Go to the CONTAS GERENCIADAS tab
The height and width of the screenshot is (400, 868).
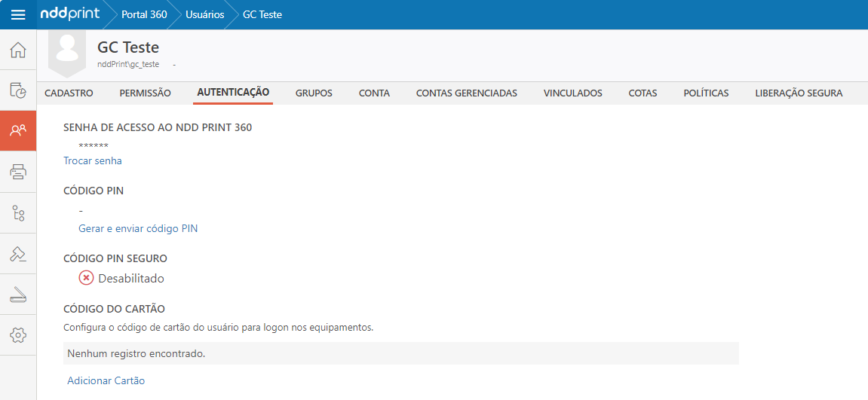pos(466,93)
